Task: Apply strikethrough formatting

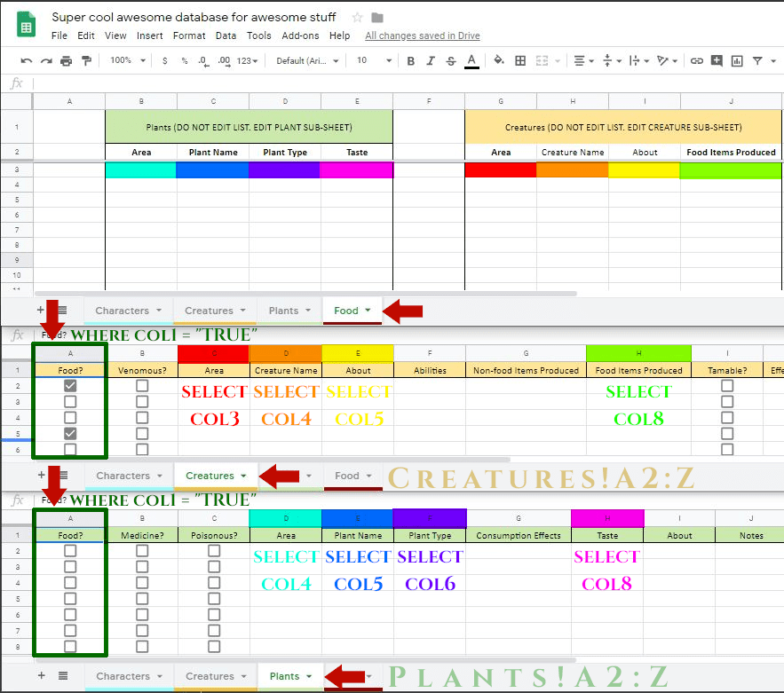Action: (451, 61)
